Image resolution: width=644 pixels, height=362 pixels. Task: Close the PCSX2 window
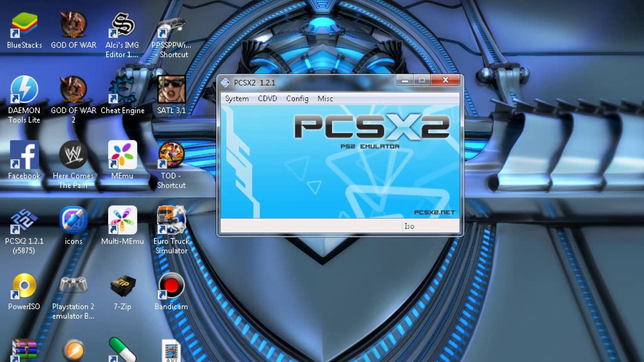(x=445, y=80)
